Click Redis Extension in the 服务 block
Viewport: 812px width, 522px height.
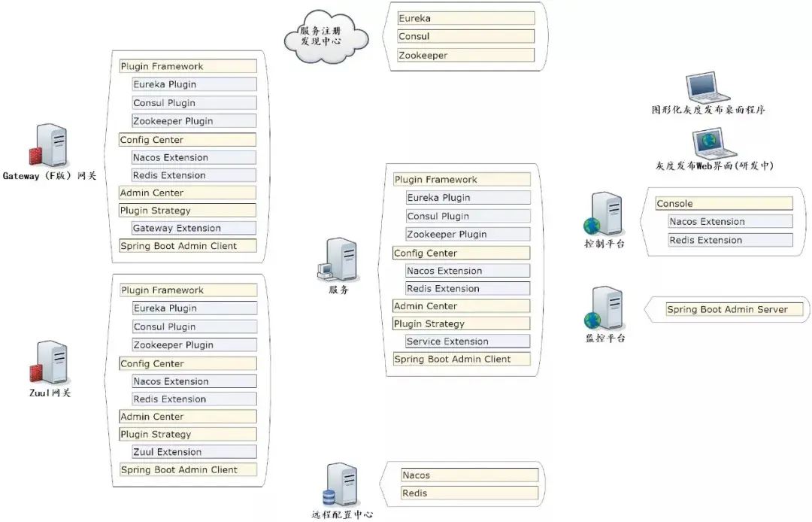468,288
